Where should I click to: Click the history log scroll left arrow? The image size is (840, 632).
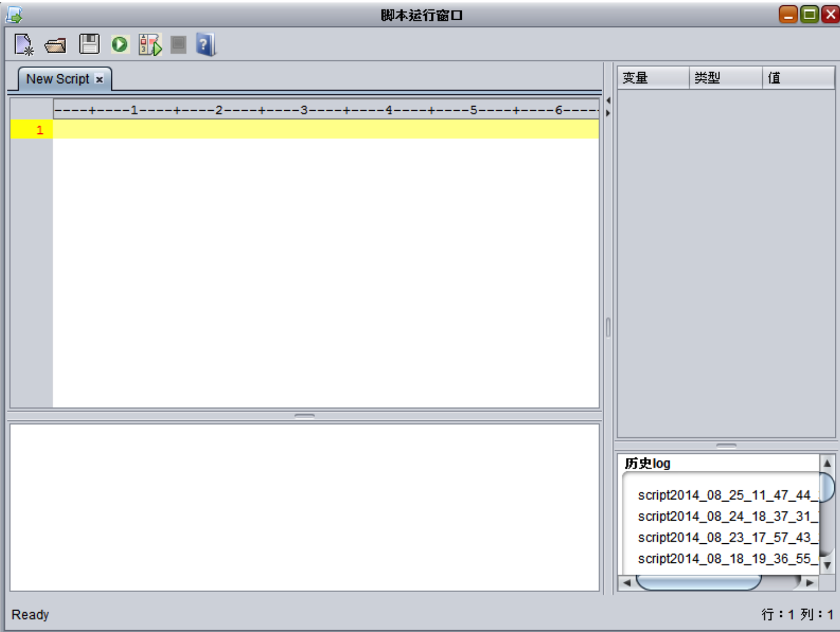(627, 583)
